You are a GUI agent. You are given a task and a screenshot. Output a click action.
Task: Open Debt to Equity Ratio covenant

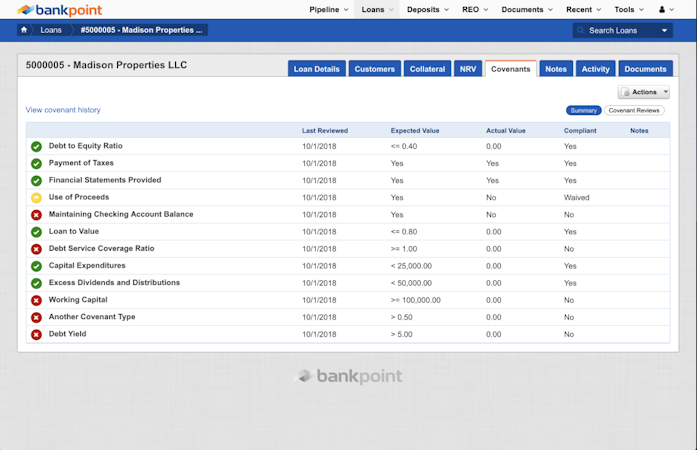coord(85,146)
